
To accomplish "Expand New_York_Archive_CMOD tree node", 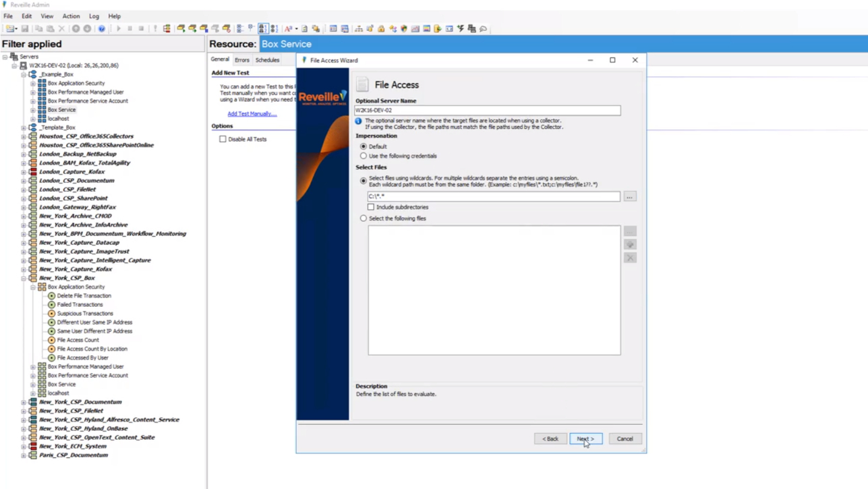I will click(x=24, y=216).
